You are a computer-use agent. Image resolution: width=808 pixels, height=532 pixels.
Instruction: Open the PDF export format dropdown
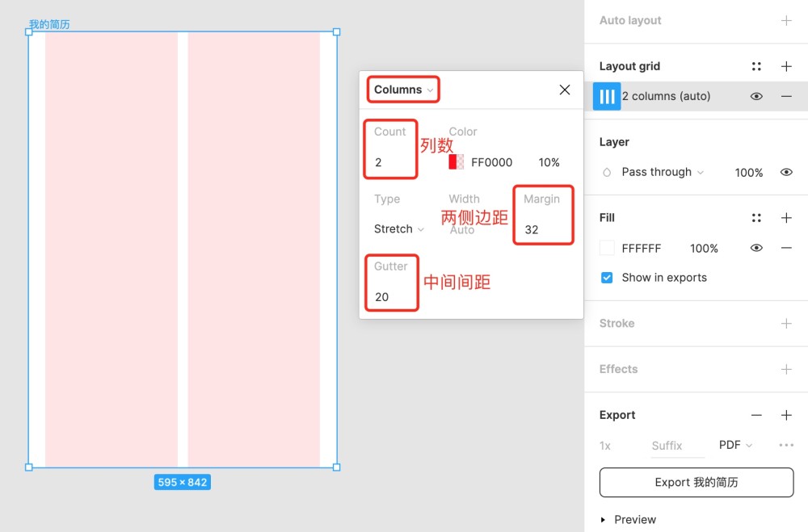[x=735, y=445]
